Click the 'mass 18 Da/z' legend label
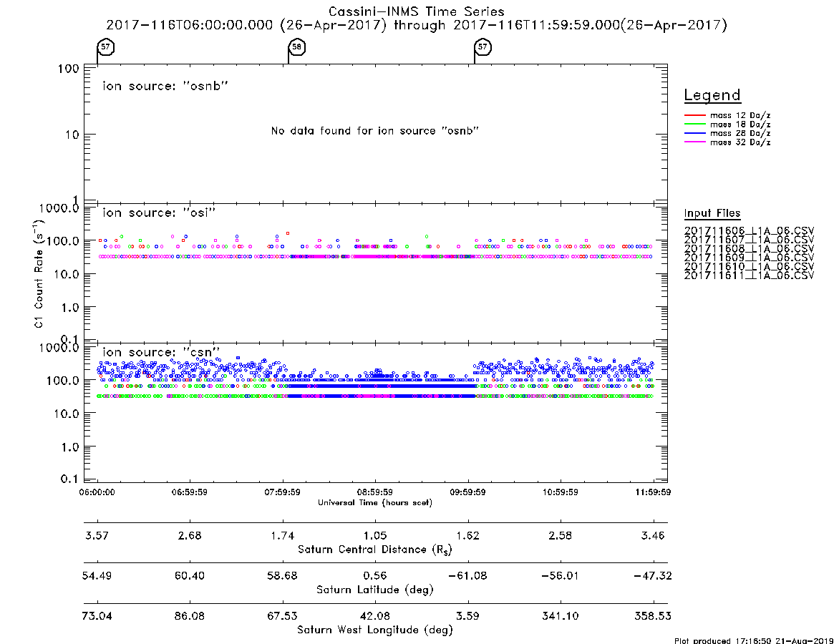The height and width of the screenshot is (644, 834). pos(740,125)
